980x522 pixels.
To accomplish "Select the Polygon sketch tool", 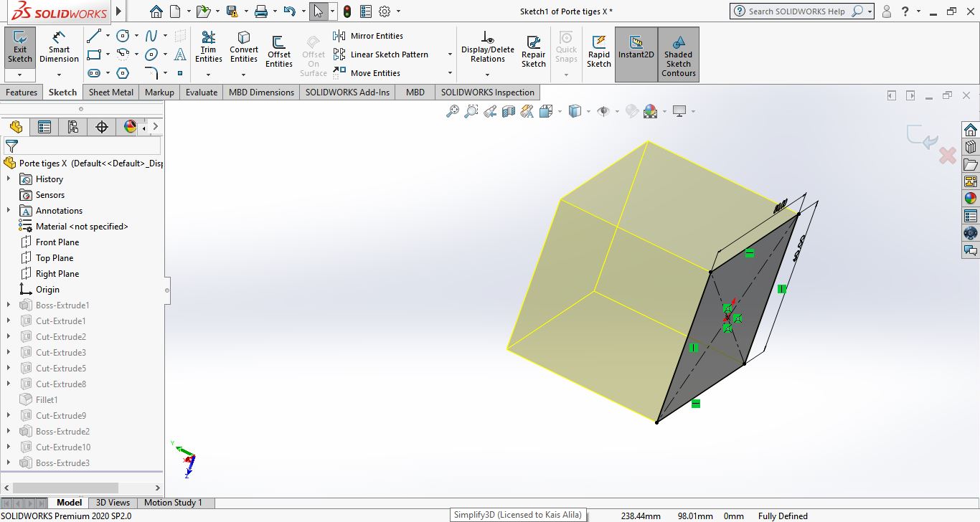I will pos(123,73).
